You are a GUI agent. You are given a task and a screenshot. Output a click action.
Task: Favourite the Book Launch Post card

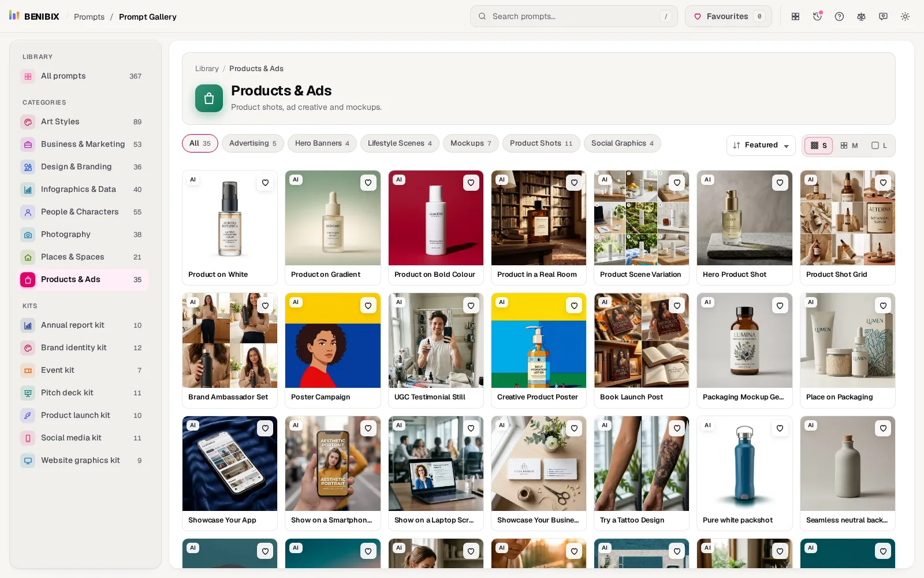tap(677, 305)
